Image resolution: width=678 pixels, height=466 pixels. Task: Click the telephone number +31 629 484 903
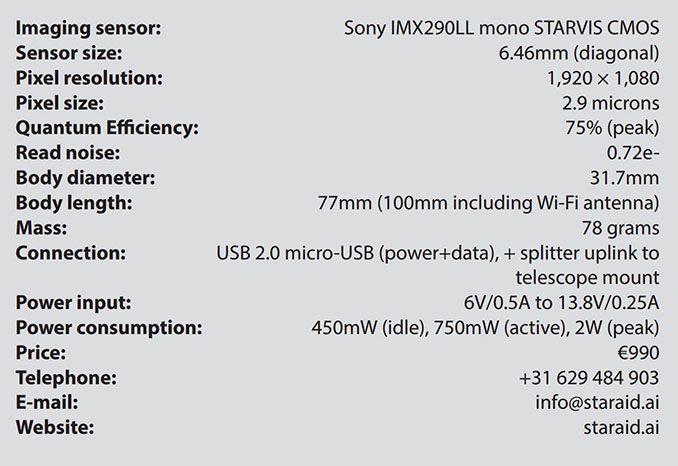(589, 377)
